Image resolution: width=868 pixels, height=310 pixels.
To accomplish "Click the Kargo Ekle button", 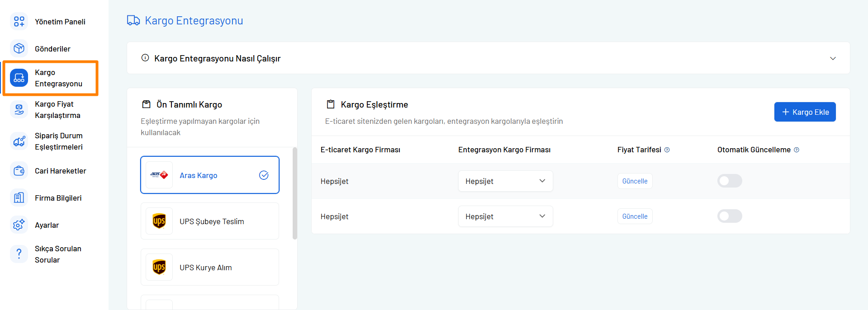I will 805,112.
